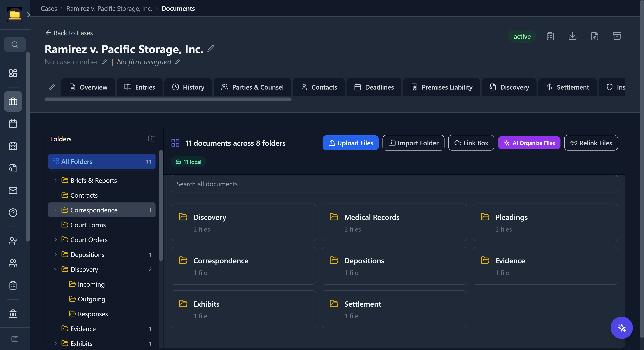Screen dimensions: 644x350
Task: Expand the sidebar with the chevron arrow
Action: tap(28, 15)
